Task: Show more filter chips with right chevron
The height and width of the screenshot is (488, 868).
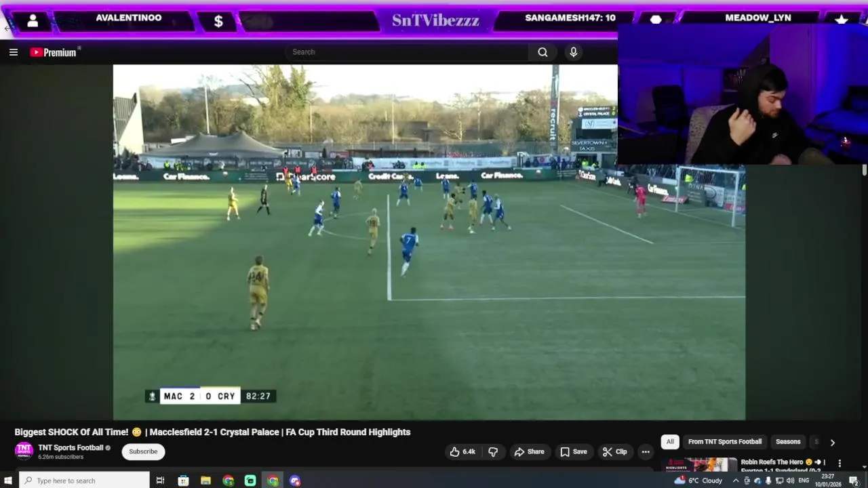Action: click(832, 442)
